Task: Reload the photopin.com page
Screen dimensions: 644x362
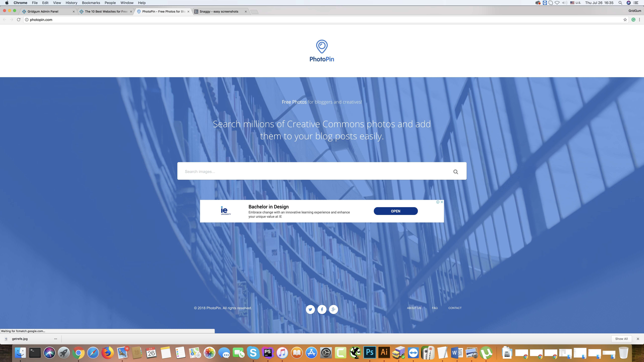Action: tap(18, 20)
